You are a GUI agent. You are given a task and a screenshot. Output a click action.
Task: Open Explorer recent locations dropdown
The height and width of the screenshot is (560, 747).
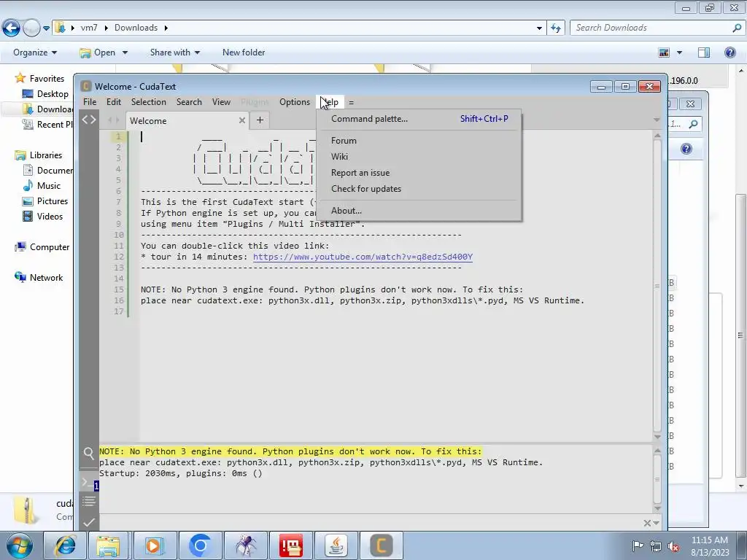[x=46, y=28]
